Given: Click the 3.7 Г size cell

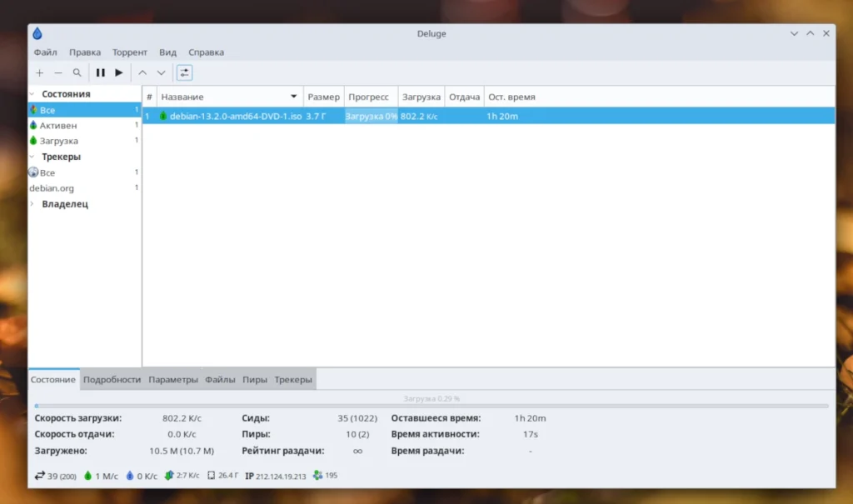Looking at the screenshot, I should (x=316, y=116).
